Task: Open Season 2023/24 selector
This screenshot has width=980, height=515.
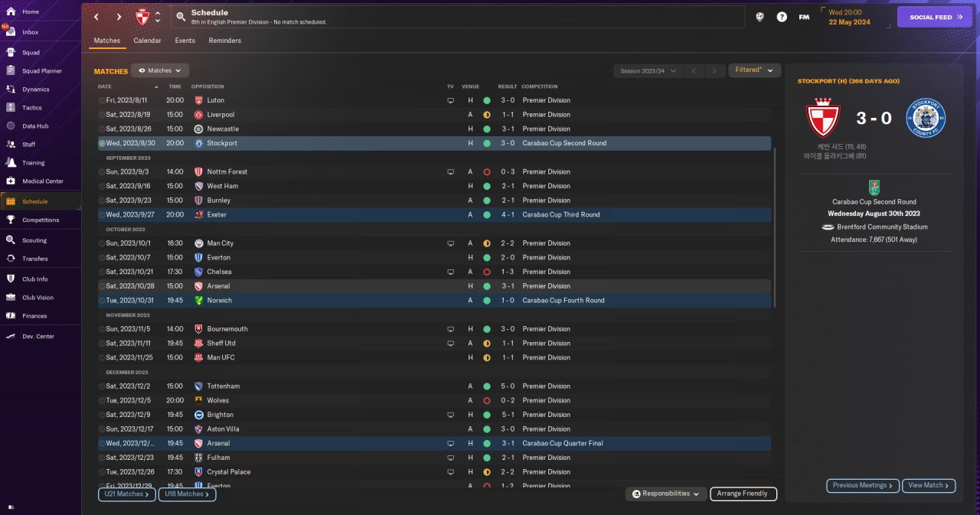Action: point(648,70)
